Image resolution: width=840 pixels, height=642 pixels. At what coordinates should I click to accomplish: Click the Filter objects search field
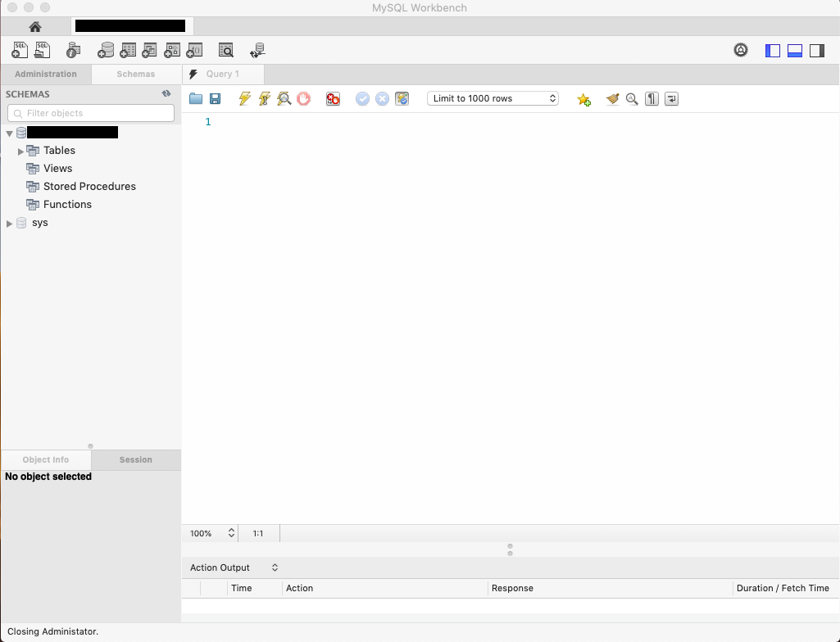pyautogui.click(x=91, y=113)
